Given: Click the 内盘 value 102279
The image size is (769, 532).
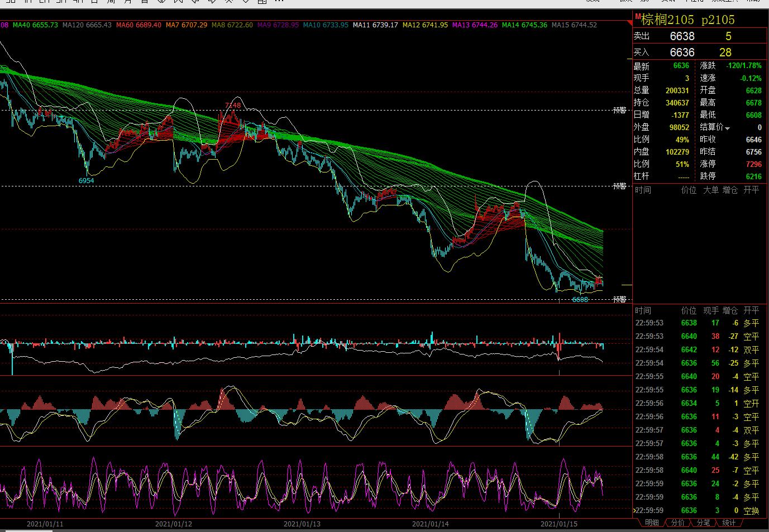Looking at the screenshot, I should coord(677,152).
